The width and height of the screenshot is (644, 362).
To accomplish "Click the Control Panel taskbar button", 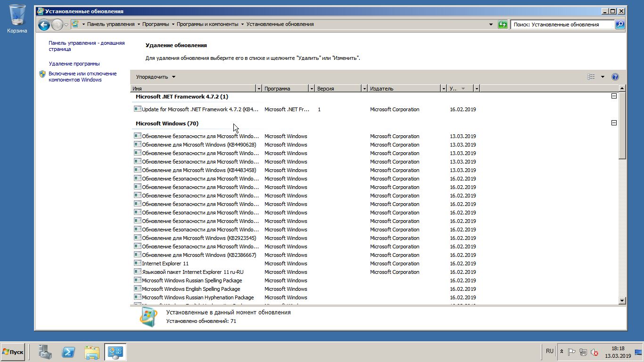I will pyautogui.click(x=116, y=352).
